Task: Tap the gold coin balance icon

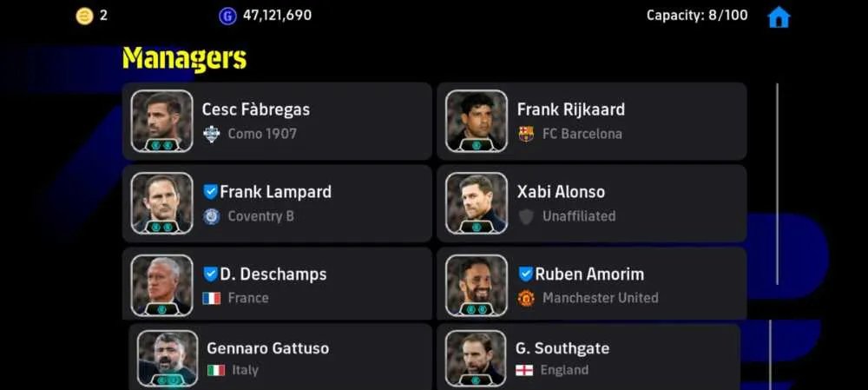Action: (x=84, y=16)
